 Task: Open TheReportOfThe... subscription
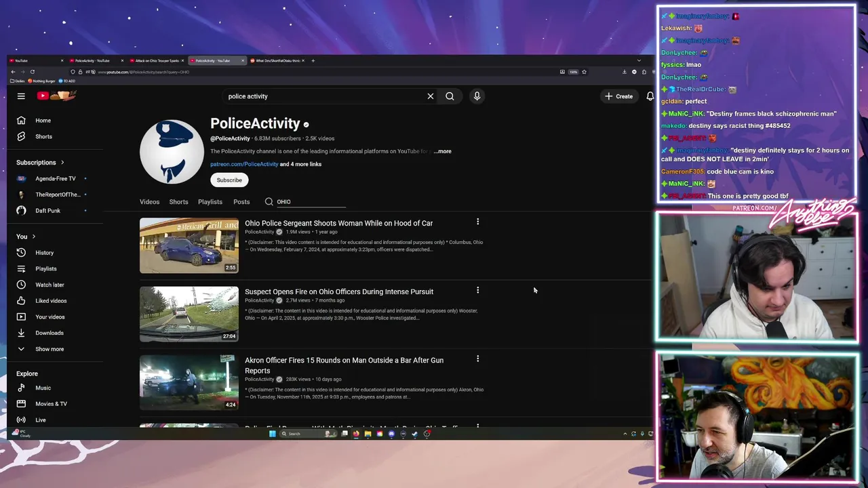[58, 195]
